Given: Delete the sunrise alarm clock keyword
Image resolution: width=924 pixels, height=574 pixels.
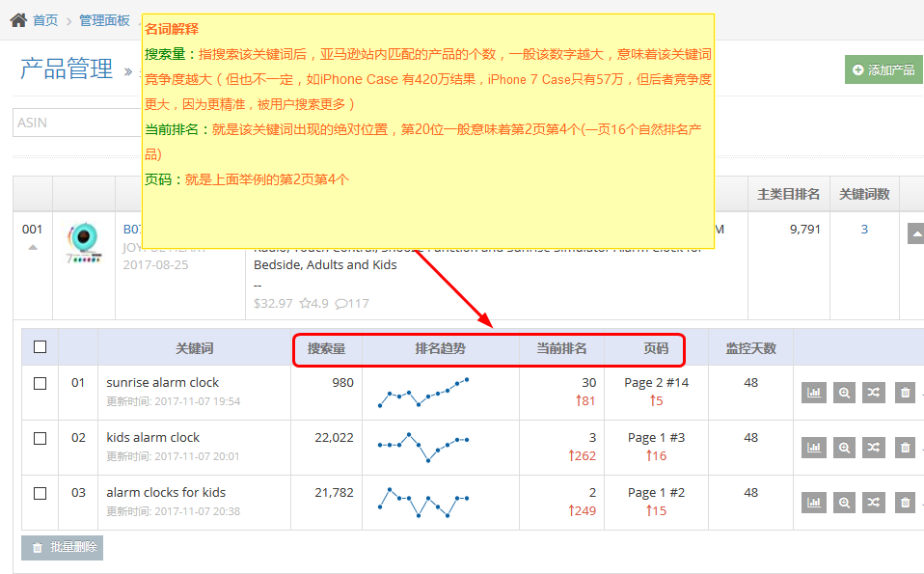Looking at the screenshot, I should (905, 393).
